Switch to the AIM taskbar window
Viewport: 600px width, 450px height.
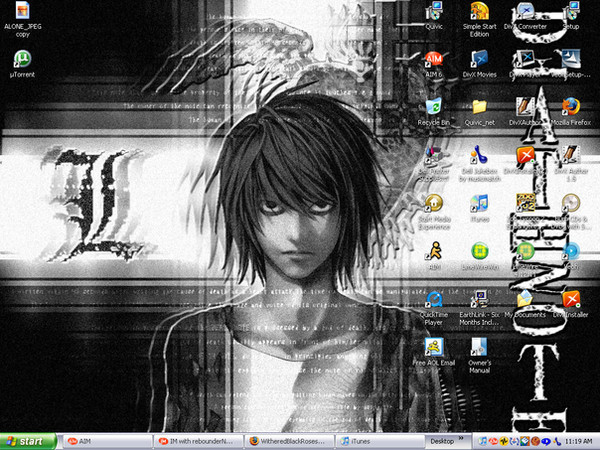[x=106, y=442]
